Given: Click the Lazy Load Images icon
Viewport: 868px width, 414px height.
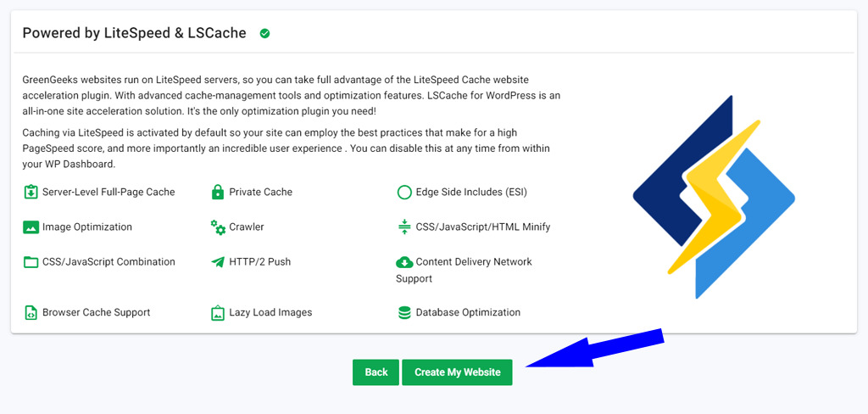Looking at the screenshot, I should 218,312.
